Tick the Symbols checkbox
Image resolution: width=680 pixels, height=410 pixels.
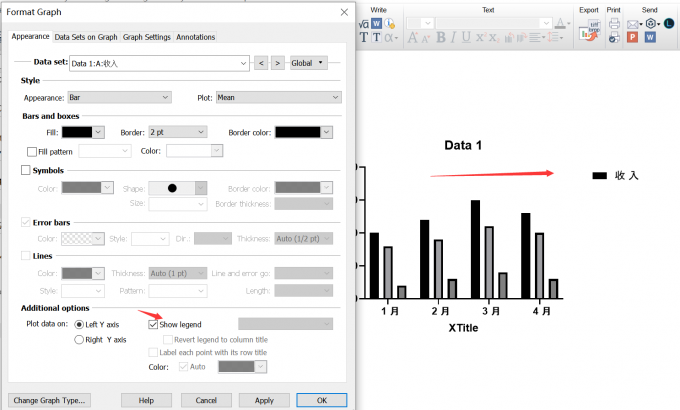(26, 170)
